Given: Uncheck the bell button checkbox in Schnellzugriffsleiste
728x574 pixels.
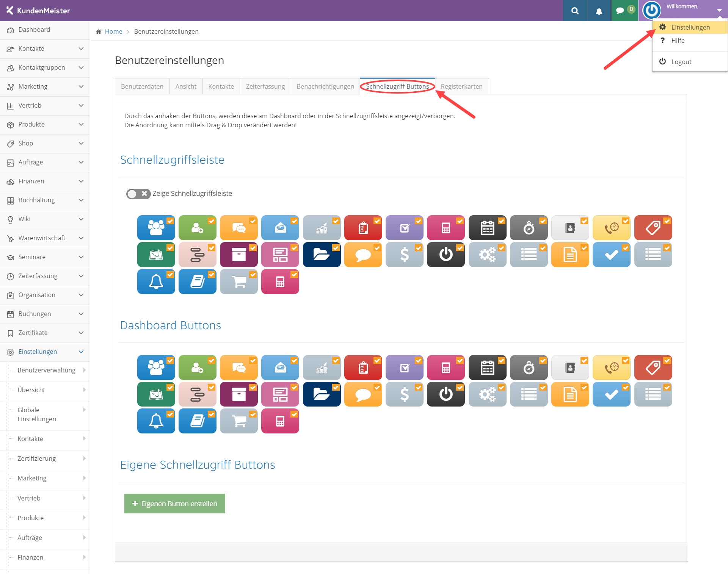Looking at the screenshot, I should click(x=170, y=275).
